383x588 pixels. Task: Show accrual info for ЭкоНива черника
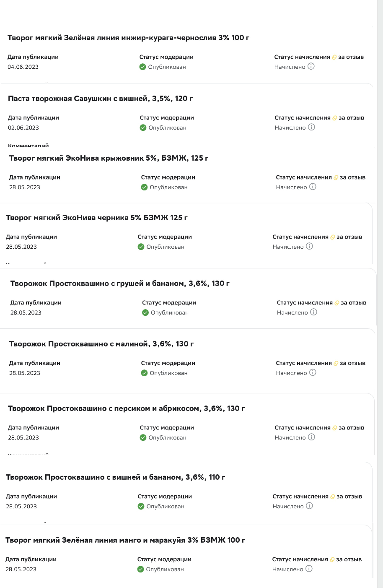309,246
